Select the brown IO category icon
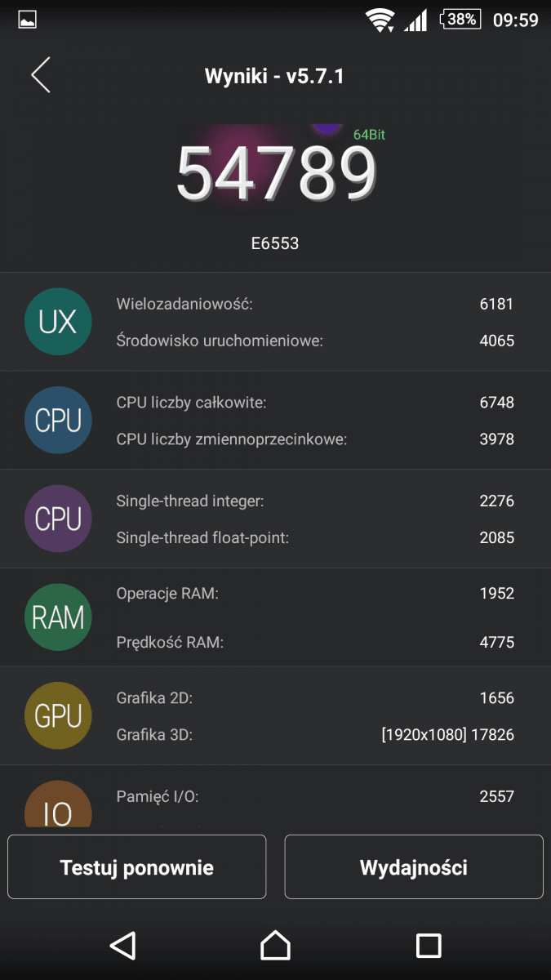 pos(58,804)
